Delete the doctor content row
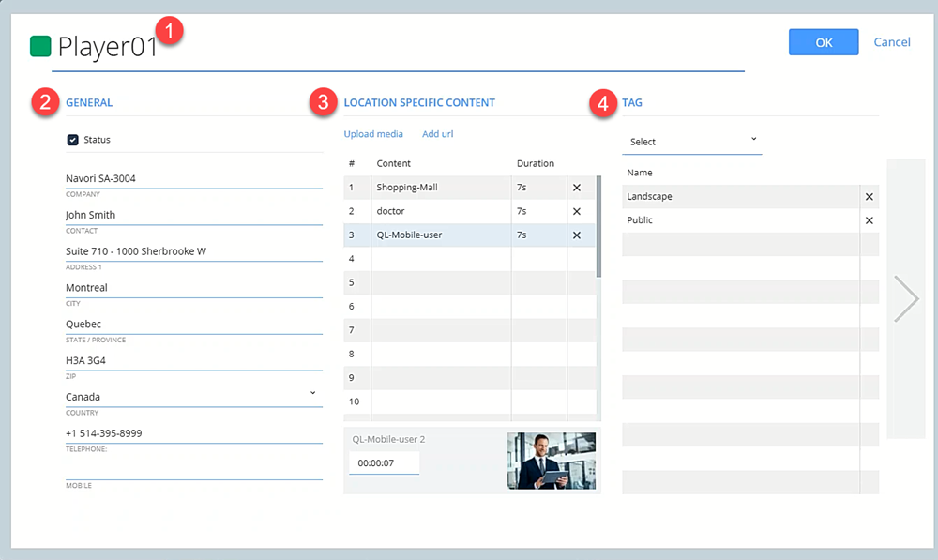 (x=576, y=211)
